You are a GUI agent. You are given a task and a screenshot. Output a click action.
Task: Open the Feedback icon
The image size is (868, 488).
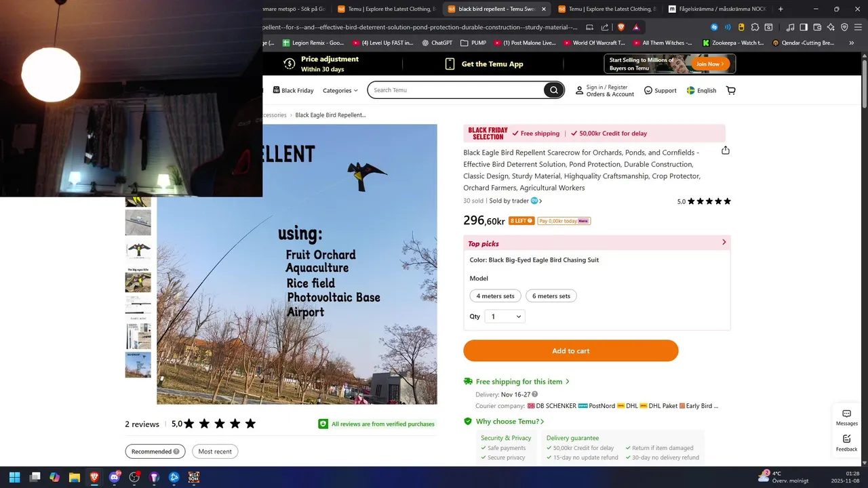[x=846, y=443]
